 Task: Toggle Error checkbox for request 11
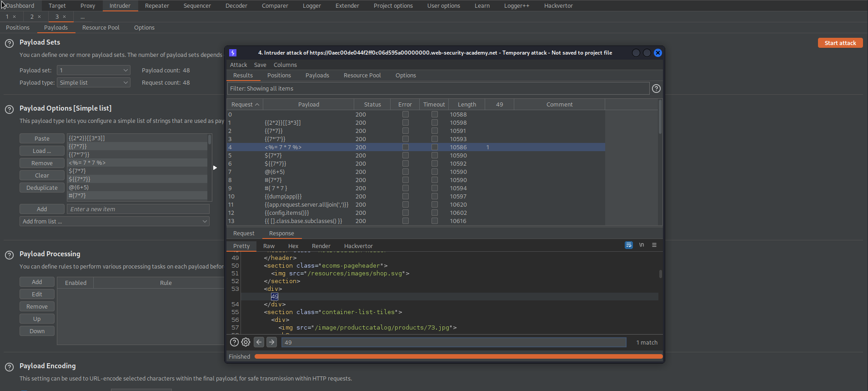pyautogui.click(x=406, y=205)
